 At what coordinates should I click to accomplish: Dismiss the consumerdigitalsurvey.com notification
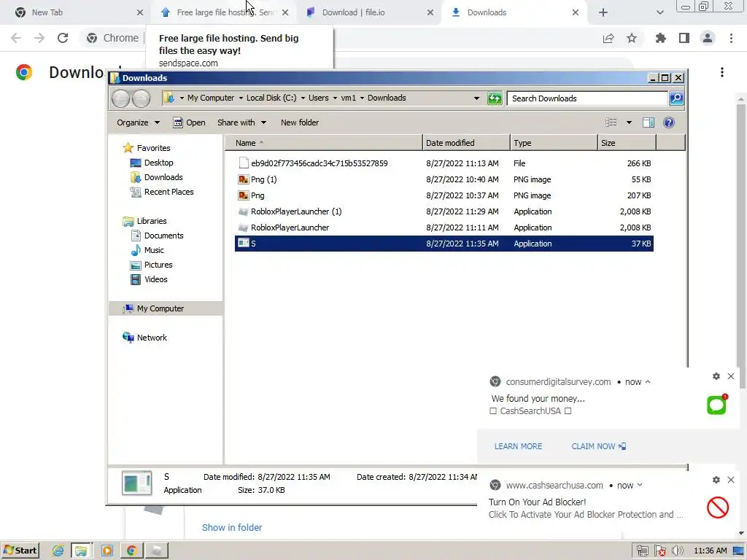(731, 376)
